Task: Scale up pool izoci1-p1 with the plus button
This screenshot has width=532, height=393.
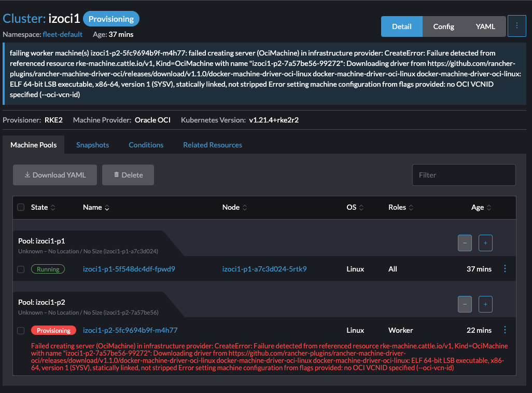Action: click(485, 243)
